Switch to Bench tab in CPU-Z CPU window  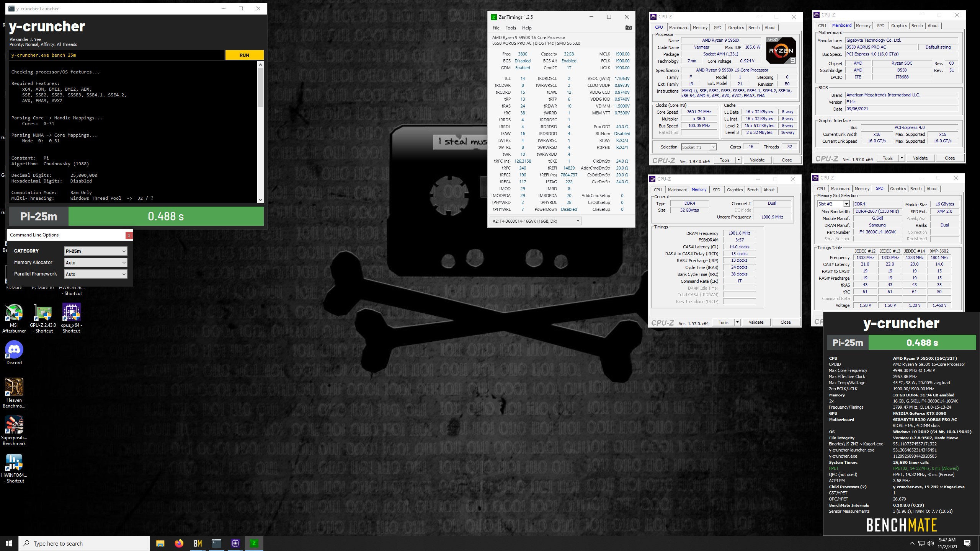(754, 28)
